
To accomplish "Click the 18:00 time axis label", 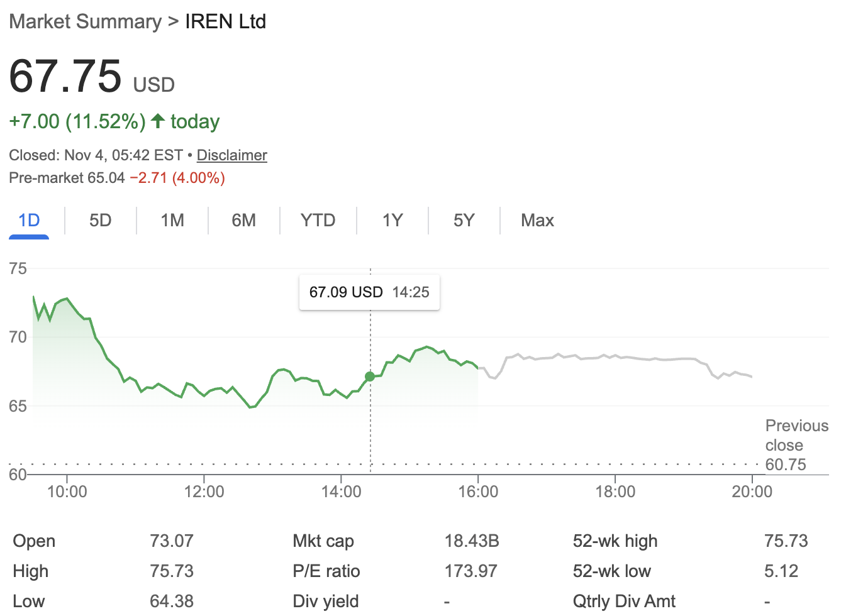I will click(615, 492).
